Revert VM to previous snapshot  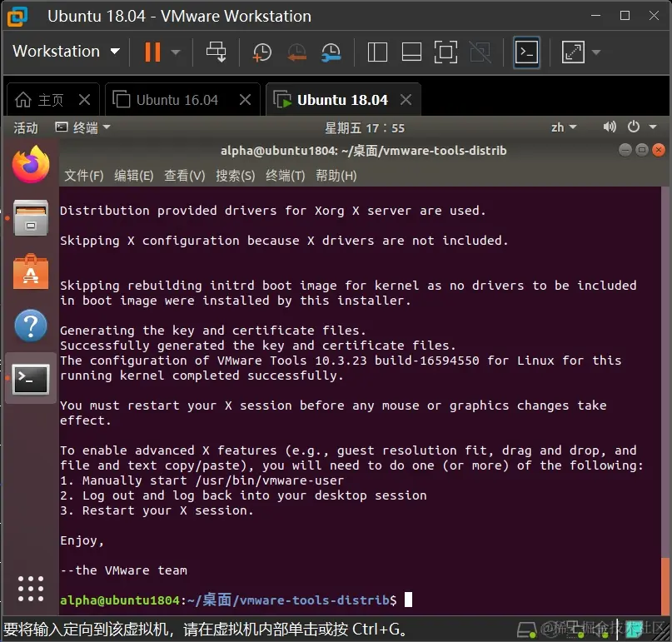tap(296, 52)
